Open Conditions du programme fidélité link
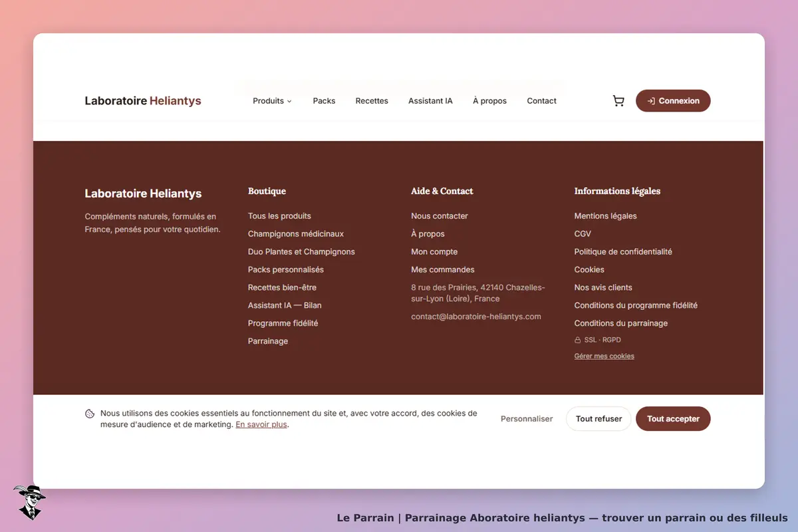This screenshot has height=532, width=798. pyautogui.click(x=636, y=306)
